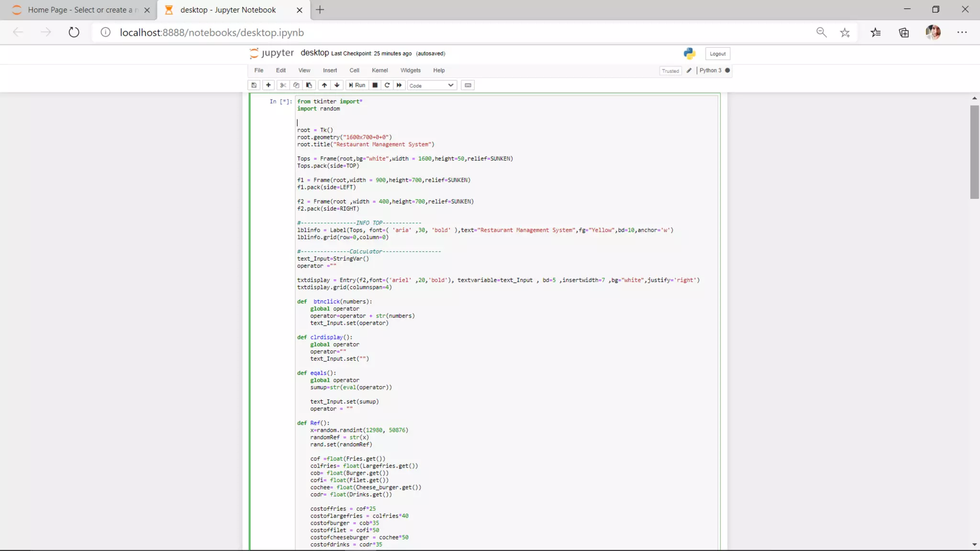
Task: Click the page vertical scrollbar thumb
Action: pyautogui.click(x=974, y=151)
